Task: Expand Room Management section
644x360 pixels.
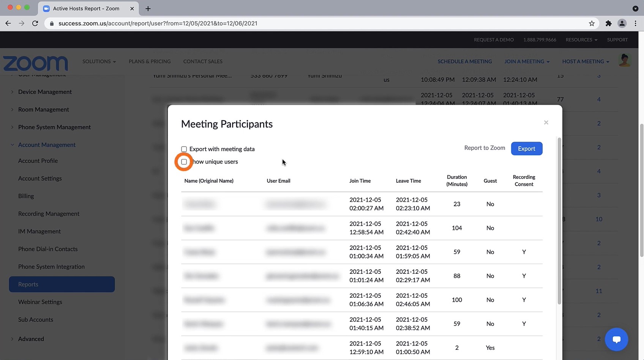Action: pos(43,109)
